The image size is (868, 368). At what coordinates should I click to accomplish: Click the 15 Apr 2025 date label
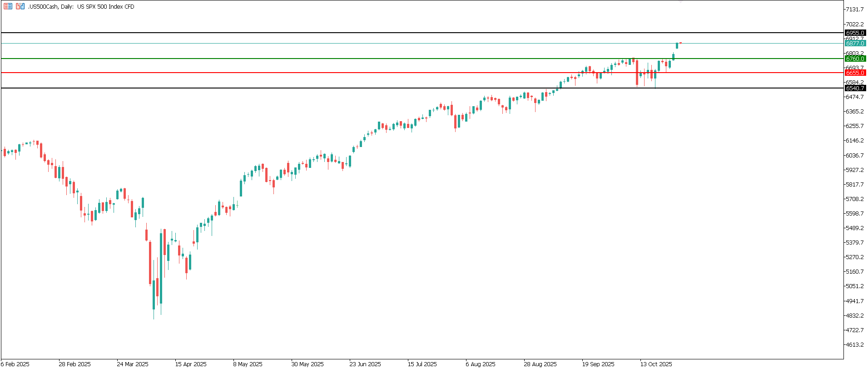click(x=191, y=364)
